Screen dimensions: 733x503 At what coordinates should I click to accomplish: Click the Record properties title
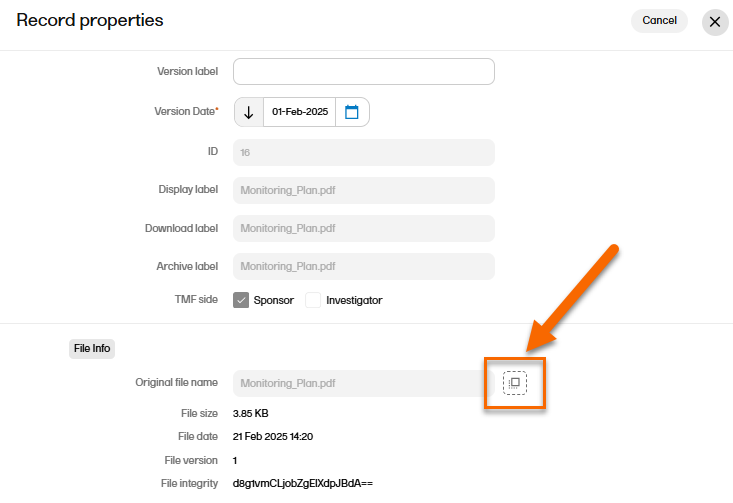pyautogui.click(x=90, y=20)
